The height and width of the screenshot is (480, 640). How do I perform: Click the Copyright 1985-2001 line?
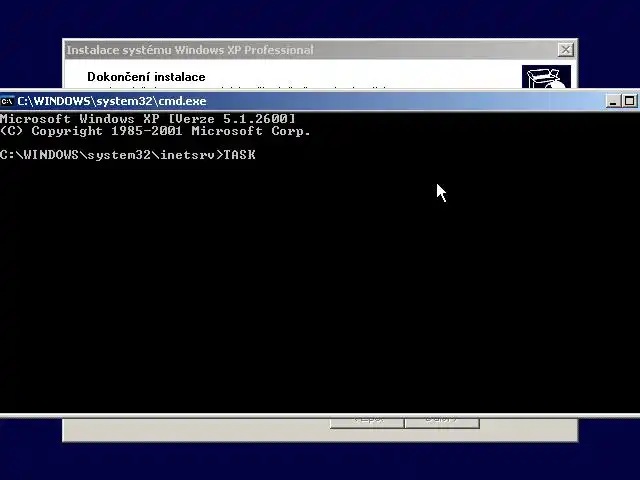pyautogui.click(x=155, y=131)
